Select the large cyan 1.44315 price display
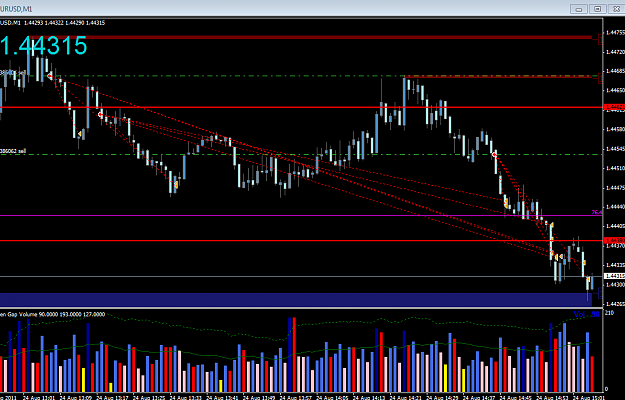625x400 pixels. pyautogui.click(x=43, y=45)
